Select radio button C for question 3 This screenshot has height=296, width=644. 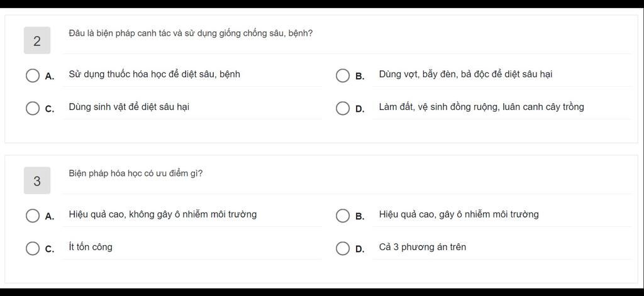pos(33,248)
